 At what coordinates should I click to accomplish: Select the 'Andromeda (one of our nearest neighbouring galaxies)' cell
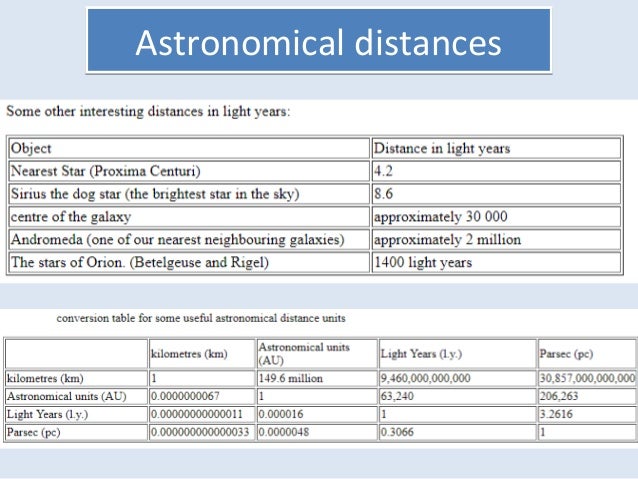(x=189, y=239)
